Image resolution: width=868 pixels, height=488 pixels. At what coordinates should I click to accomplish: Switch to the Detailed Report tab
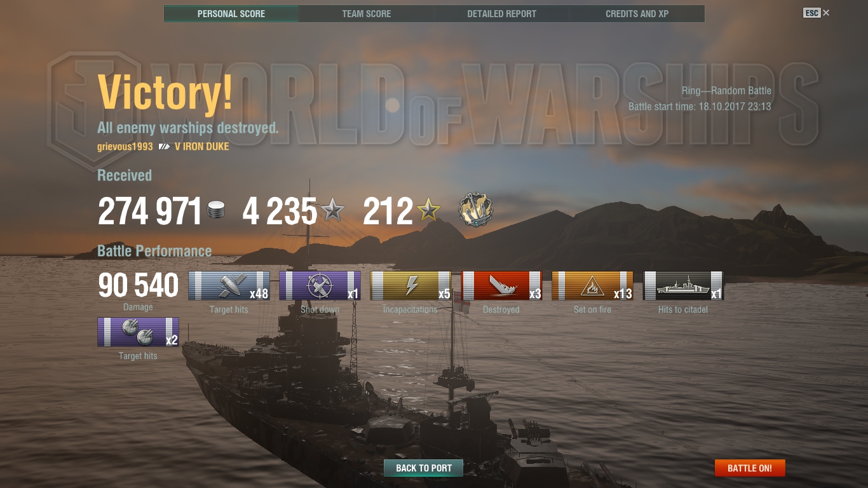click(502, 14)
